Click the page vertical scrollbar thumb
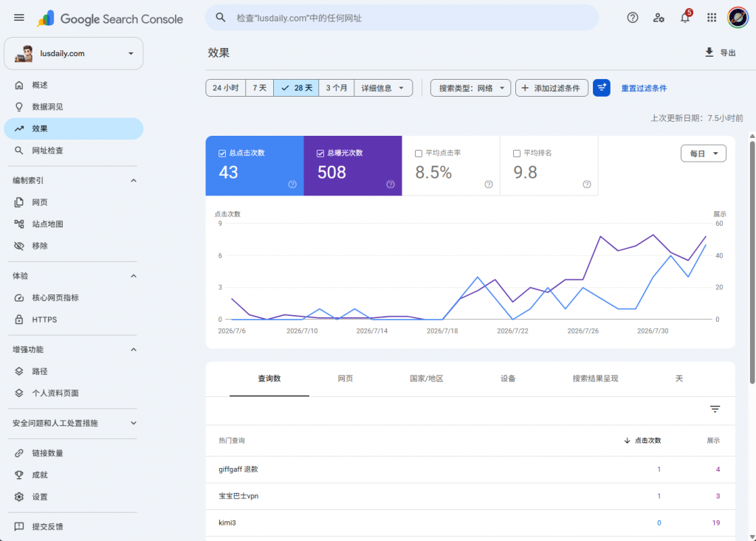The image size is (756, 541). (x=752, y=262)
